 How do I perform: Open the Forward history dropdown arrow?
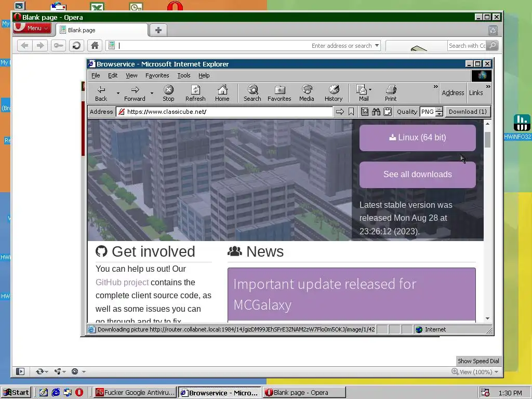pos(152,93)
